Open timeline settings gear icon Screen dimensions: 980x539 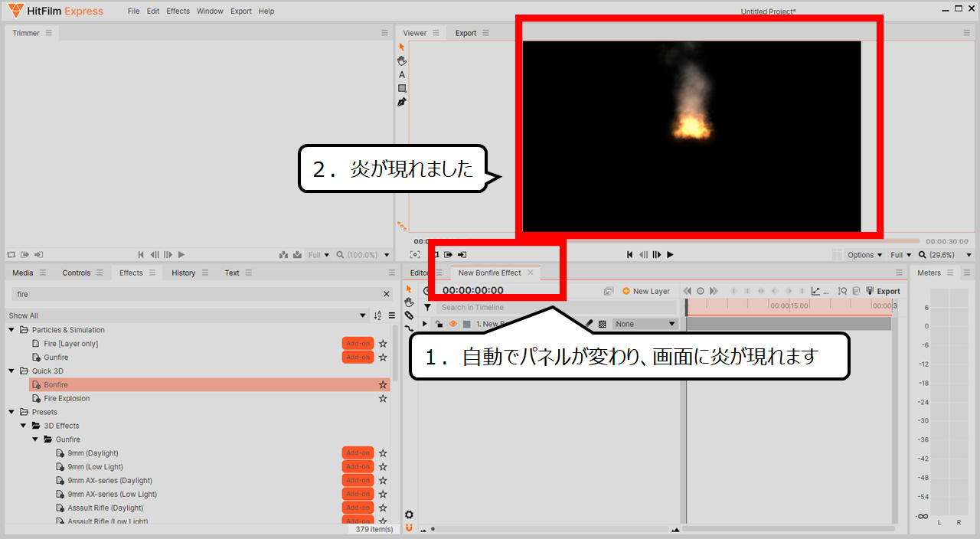click(x=409, y=514)
